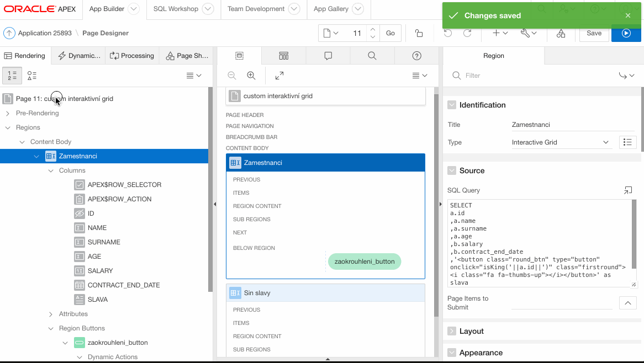Toggle Sort by Processing Order view

pyautogui.click(x=12, y=76)
